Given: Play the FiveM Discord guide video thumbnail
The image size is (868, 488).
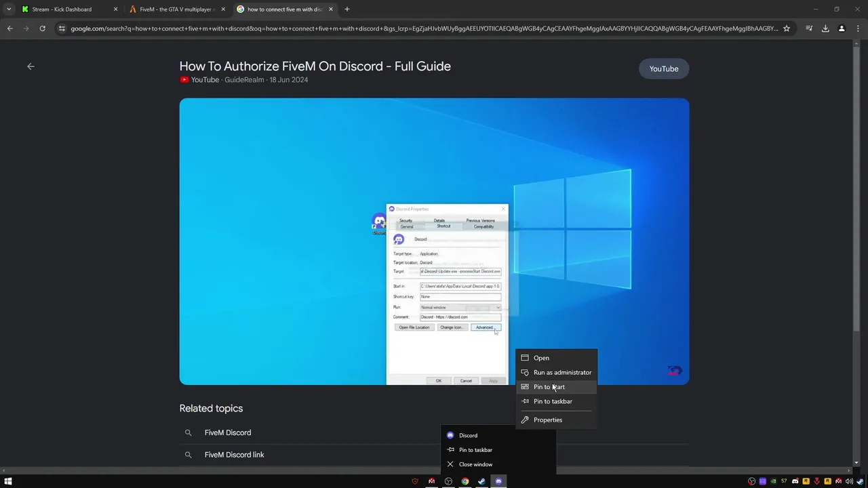Looking at the screenshot, I should coord(434,241).
